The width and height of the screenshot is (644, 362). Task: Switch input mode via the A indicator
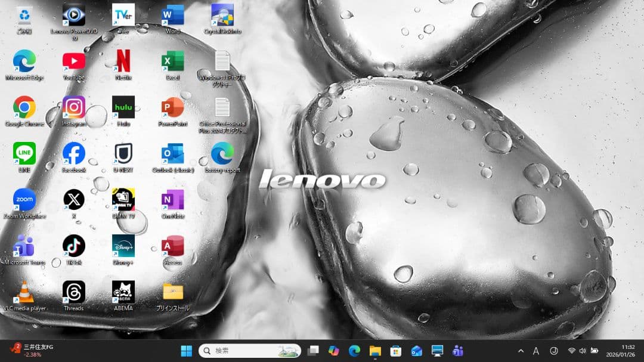coord(536,349)
